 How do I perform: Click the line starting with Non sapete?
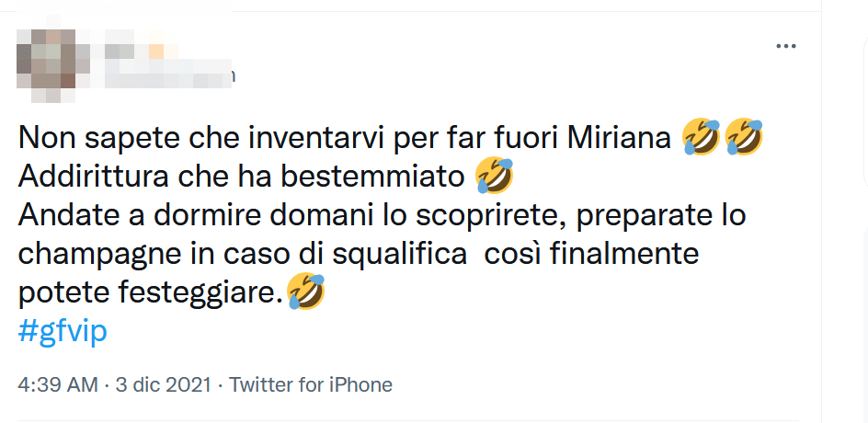pyautogui.click(x=349, y=138)
